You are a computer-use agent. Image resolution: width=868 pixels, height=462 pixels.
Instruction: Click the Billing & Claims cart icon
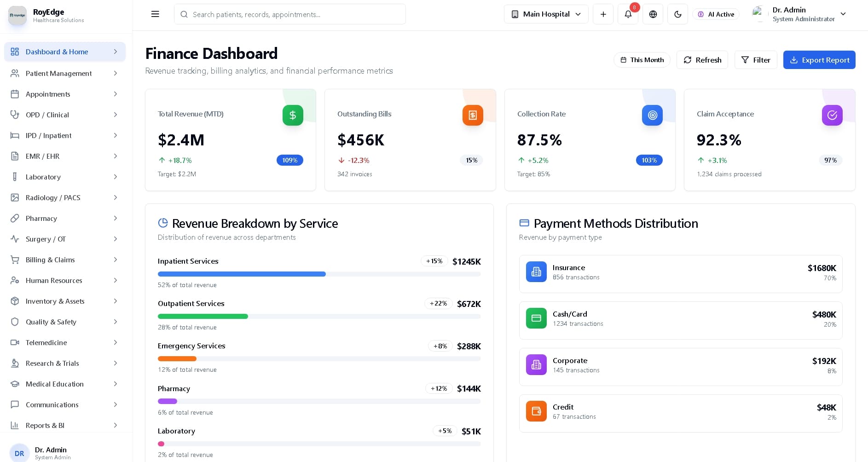click(x=15, y=260)
